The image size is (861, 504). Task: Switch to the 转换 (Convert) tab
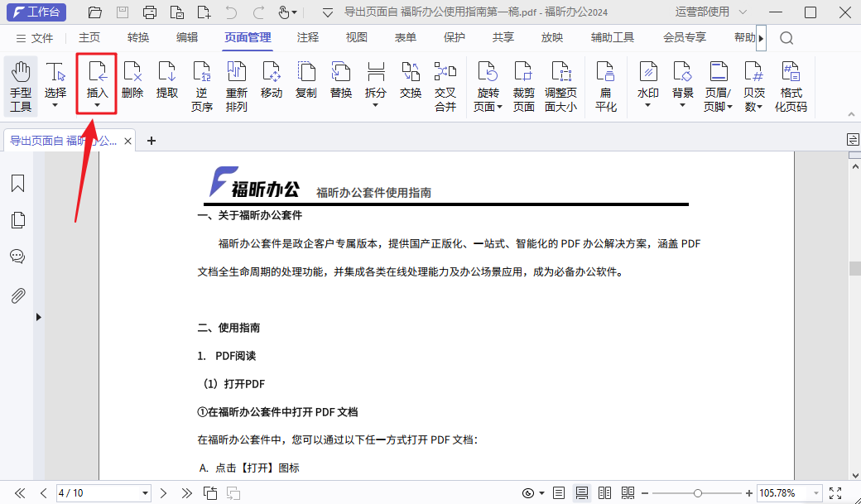137,37
